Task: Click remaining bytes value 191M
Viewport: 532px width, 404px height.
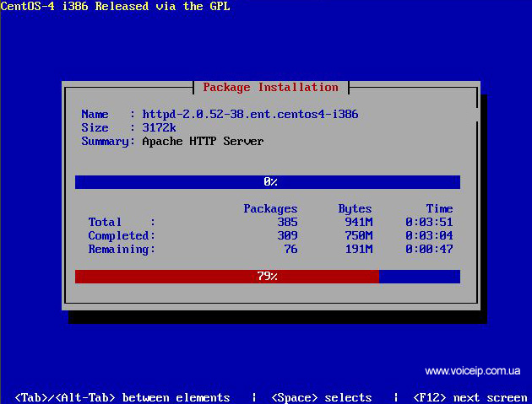Action: pyautogui.click(x=359, y=249)
